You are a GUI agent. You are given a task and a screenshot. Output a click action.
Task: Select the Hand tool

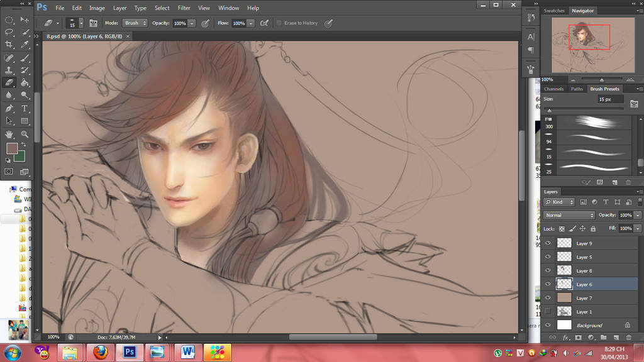click(9, 134)
